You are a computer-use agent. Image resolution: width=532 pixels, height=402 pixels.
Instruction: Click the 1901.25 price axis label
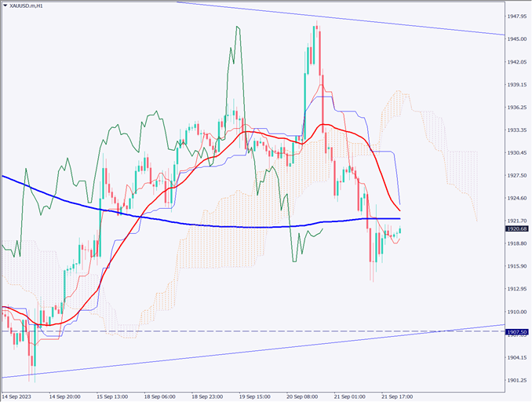coord(516,380)
